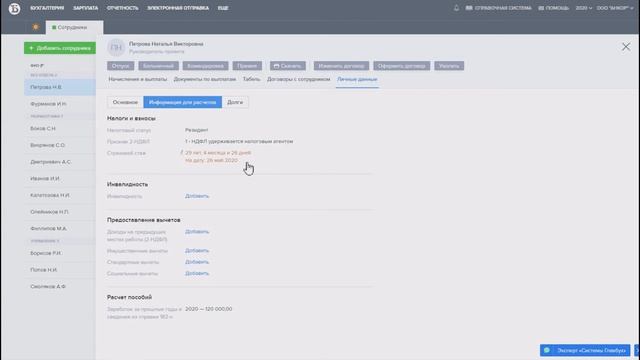Screen dimensions: 640x360
Task: Open the Ещё menu
Action: (x=223, y=8)
